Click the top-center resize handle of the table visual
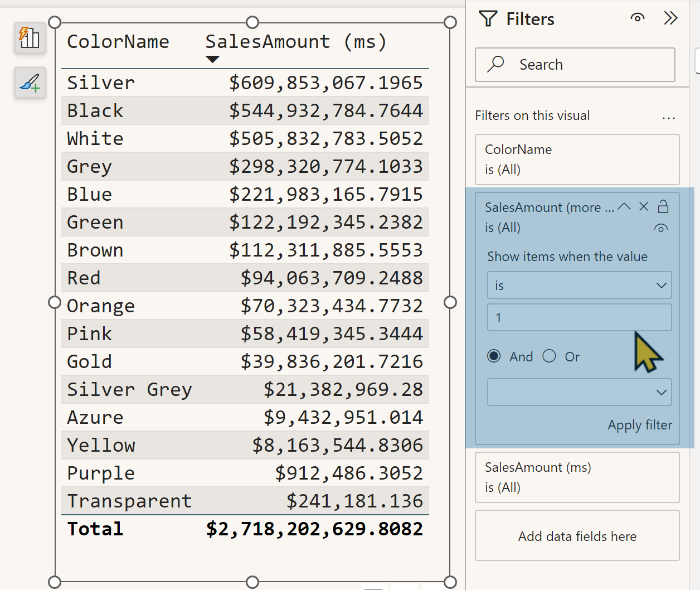This screenshot has height=590, width=700. coord(252,22)
